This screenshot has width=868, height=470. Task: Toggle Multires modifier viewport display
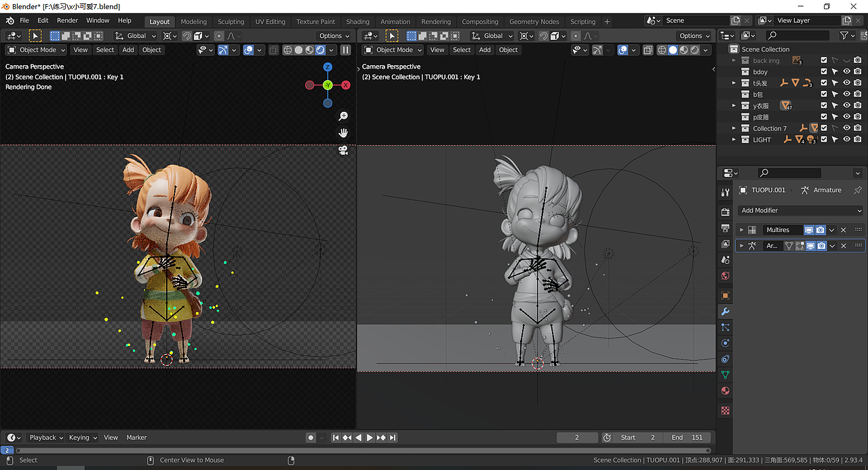click(809, 230)
